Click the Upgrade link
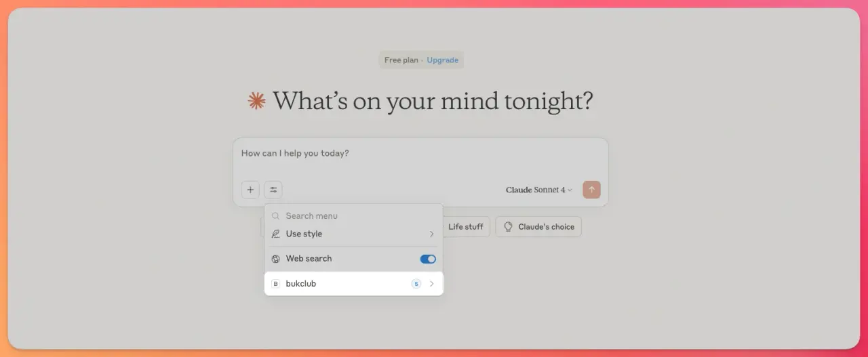Screen dimensions: 868x357 (x=442, y=60)
